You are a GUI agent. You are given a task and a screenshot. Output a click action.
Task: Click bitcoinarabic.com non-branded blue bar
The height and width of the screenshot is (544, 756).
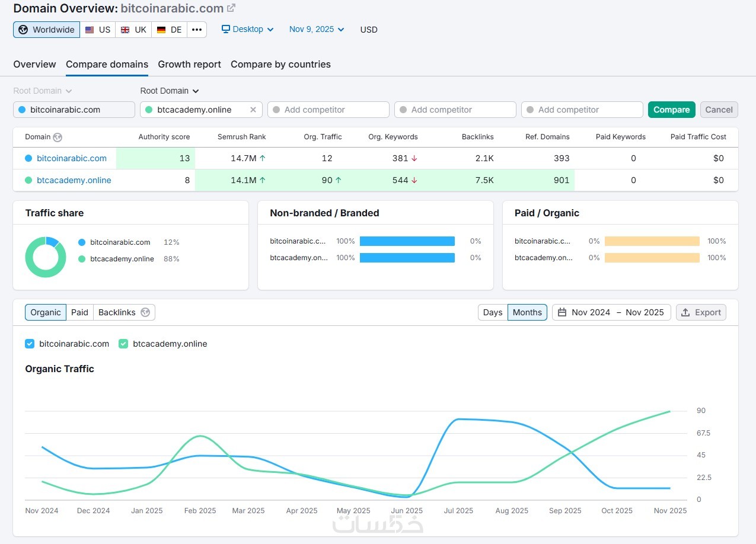click(407, 241)
